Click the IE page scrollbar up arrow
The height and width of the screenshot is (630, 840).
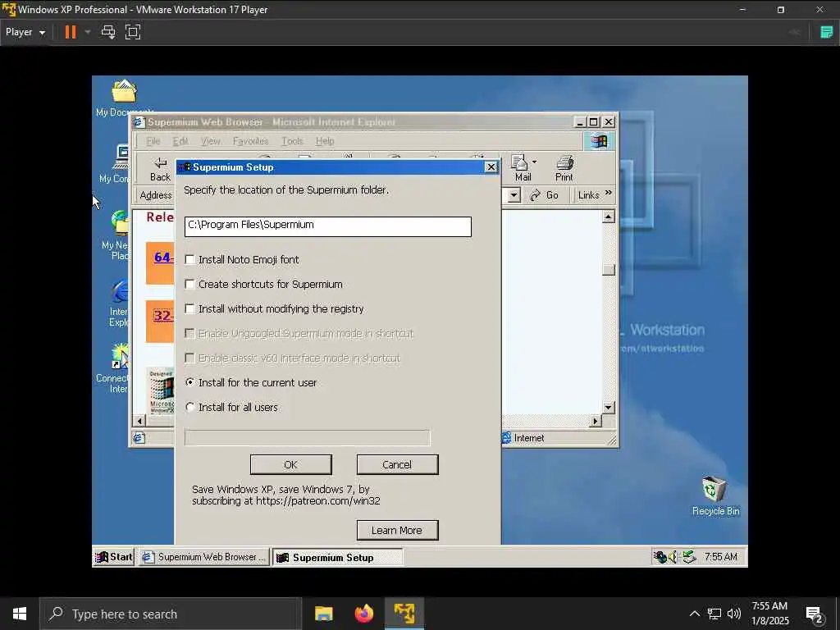tap(608, 217)
